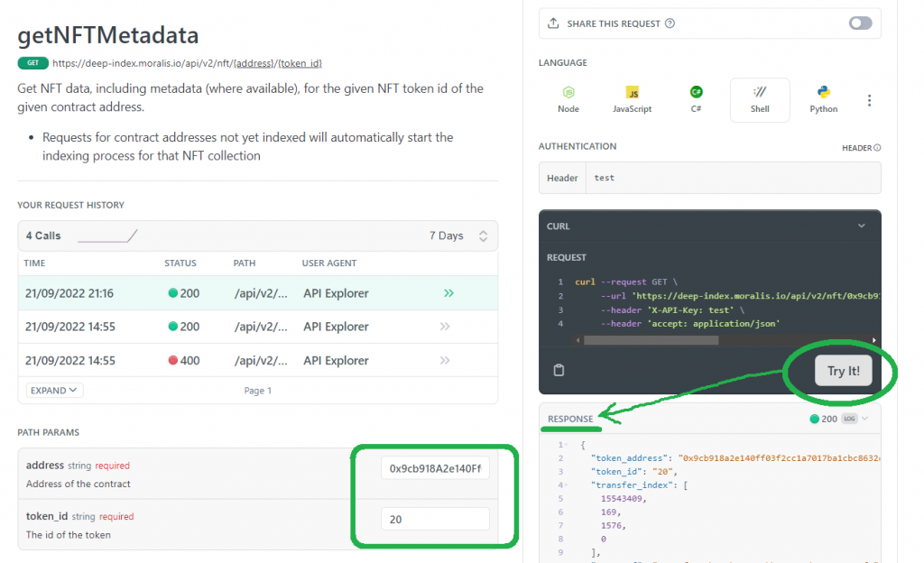Click Page 1 pagination label
Screen dimensions: 924x563
tap(257, 391)
